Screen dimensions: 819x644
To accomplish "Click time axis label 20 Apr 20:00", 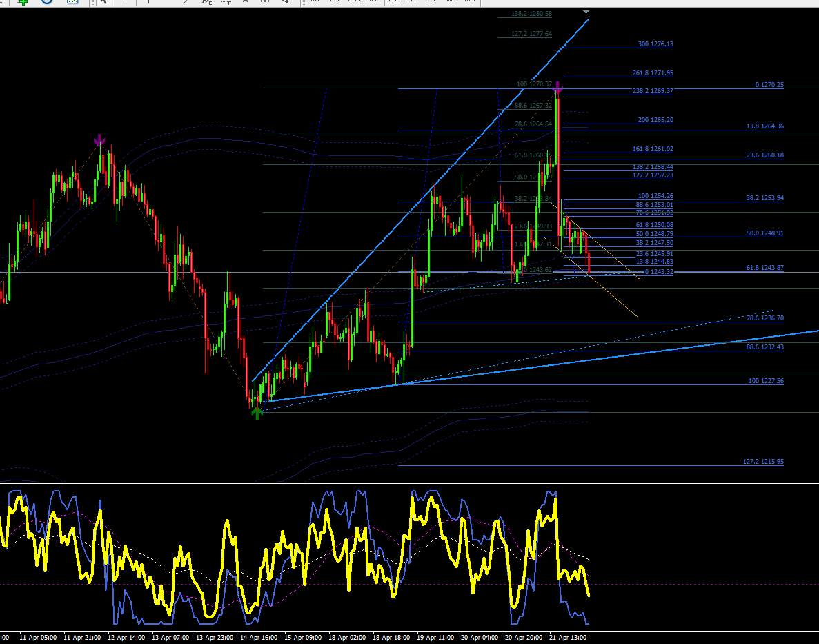I will click(x=524, y=638).
